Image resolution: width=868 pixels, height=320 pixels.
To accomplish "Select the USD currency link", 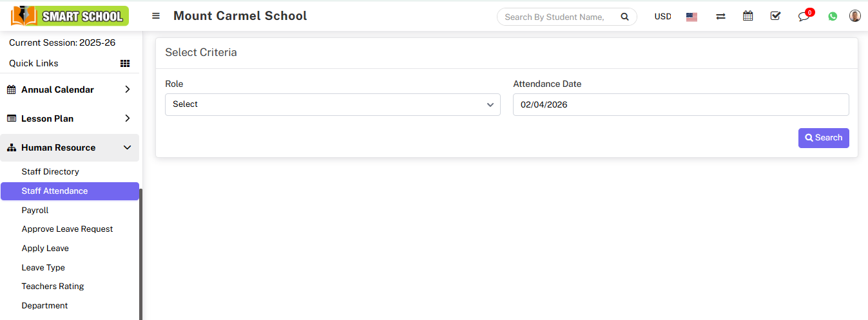I will click(662, 17).
